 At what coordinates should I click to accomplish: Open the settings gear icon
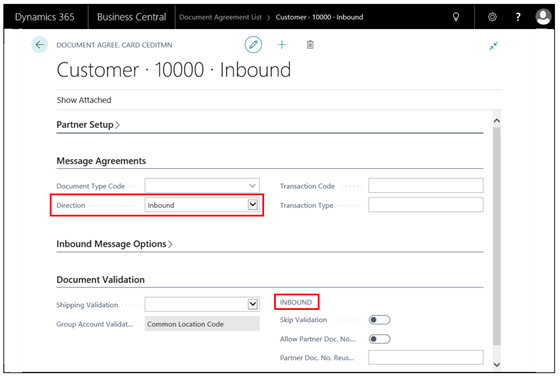click(x=492, y=17)
